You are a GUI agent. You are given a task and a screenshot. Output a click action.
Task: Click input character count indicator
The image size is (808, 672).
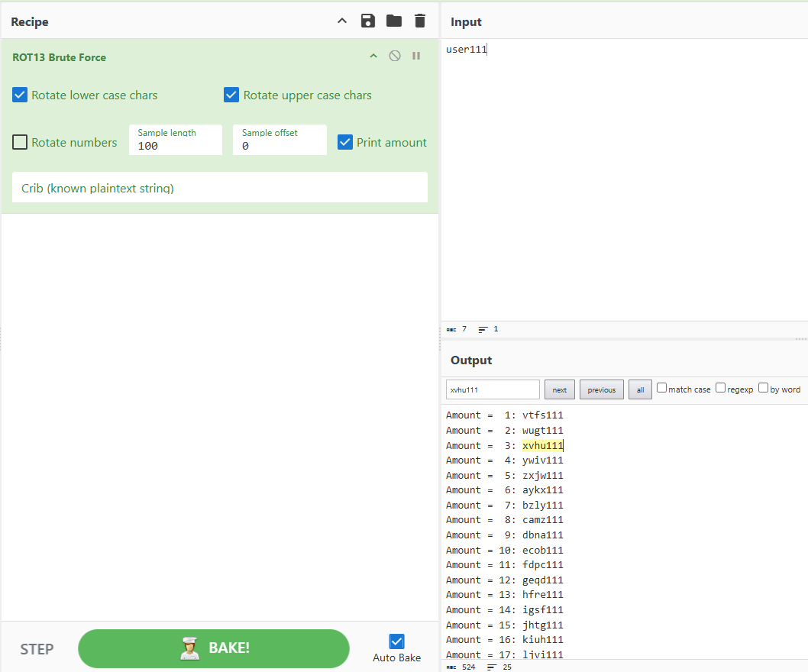click(x=457, y=329)
